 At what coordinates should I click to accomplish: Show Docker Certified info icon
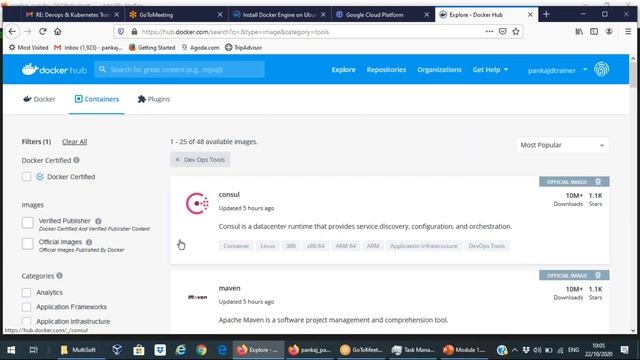(76, 160)
